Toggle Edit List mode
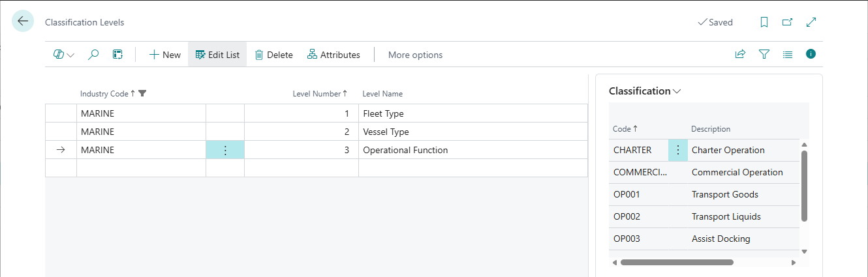The image size is (868, 277). (x=217, y=55)
